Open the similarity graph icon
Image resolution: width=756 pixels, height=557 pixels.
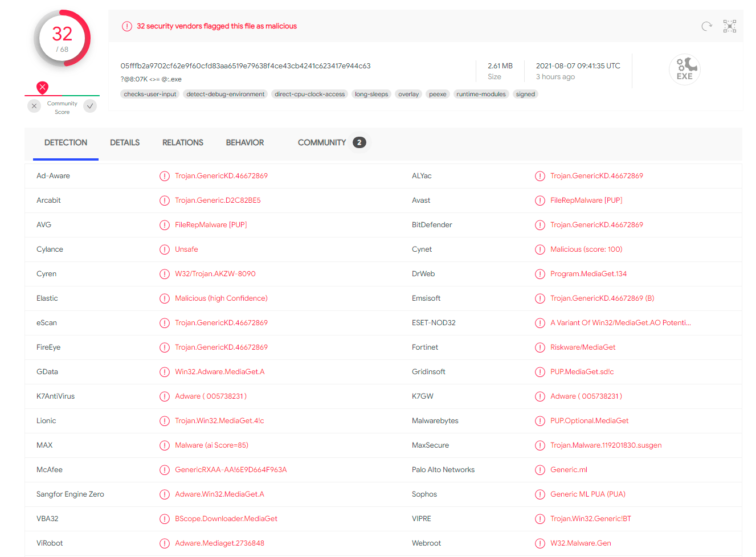pos(730,26)
